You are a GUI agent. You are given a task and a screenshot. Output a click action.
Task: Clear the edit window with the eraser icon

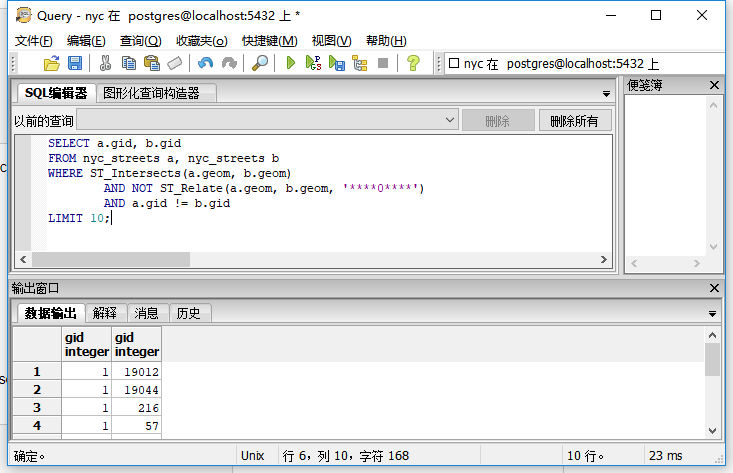(174, 63)
